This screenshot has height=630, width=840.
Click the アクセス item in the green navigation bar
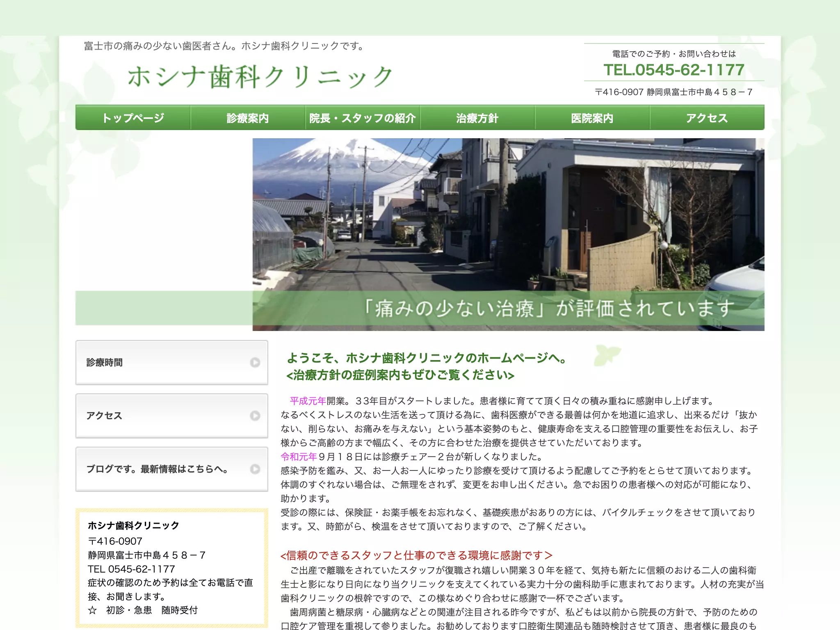click(707, 118)
